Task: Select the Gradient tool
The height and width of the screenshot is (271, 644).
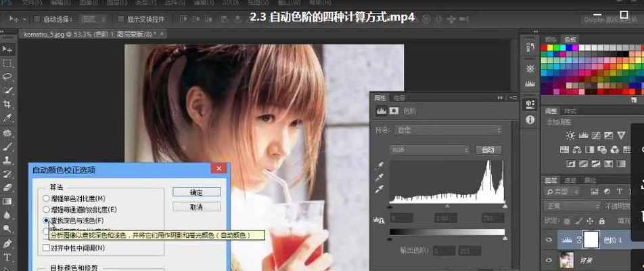Action: [7, 201]
